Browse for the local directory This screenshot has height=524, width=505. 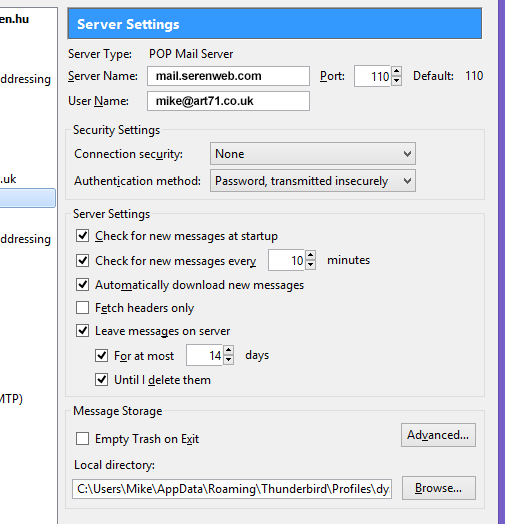tap(438, 488)
